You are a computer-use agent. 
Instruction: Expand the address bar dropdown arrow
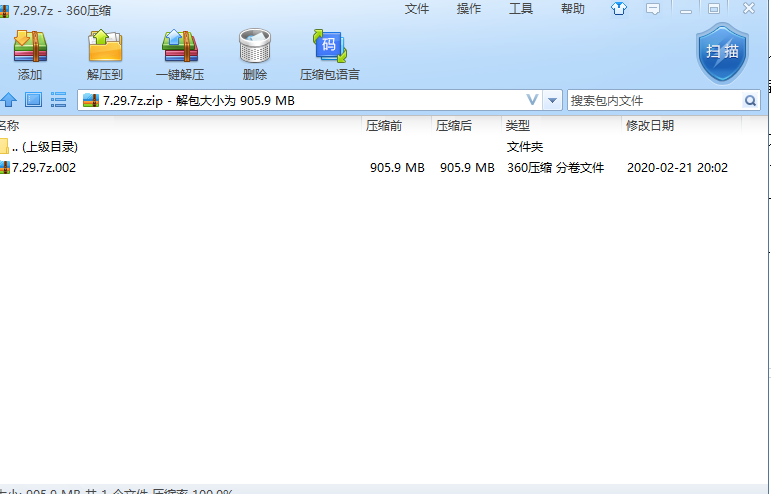552,101
